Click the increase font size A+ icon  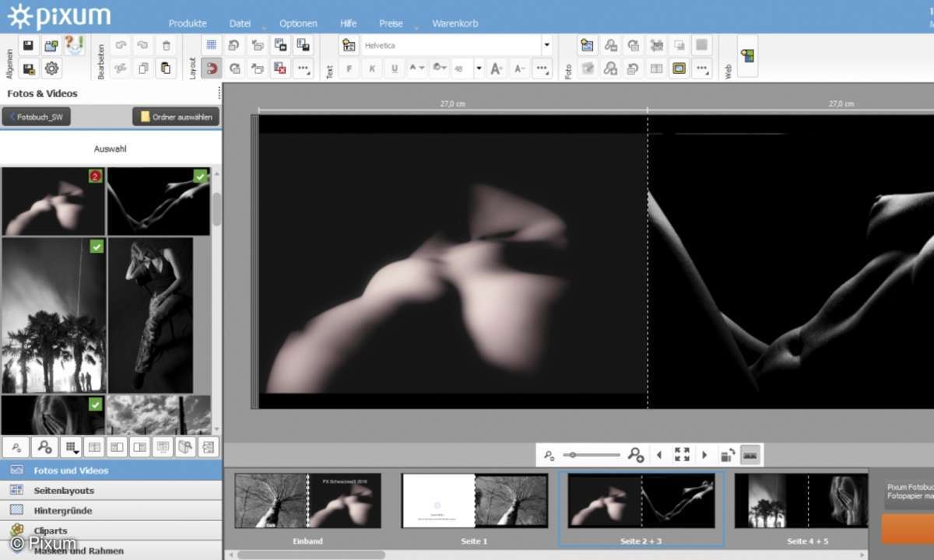click(x=497, y=68)
